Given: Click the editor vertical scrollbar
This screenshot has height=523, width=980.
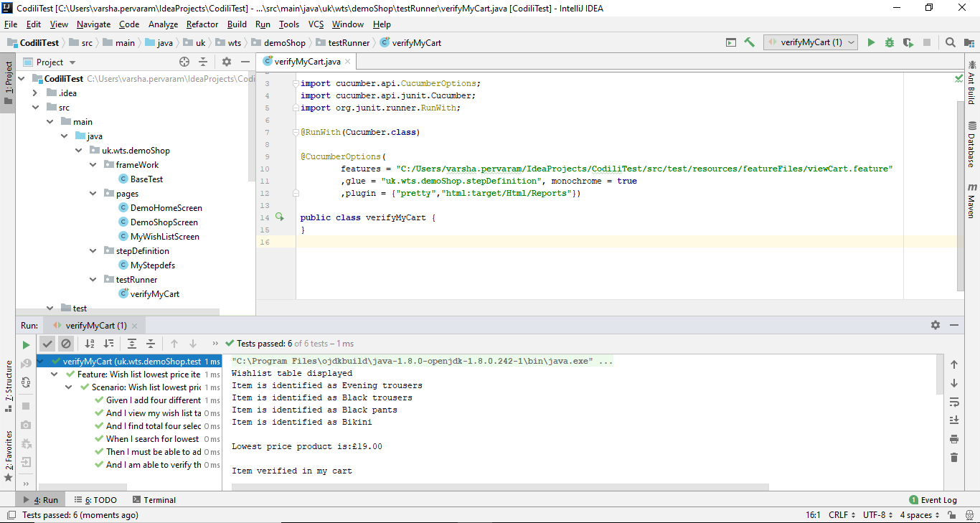Looking at the screenshot, I should pos(961,195).
